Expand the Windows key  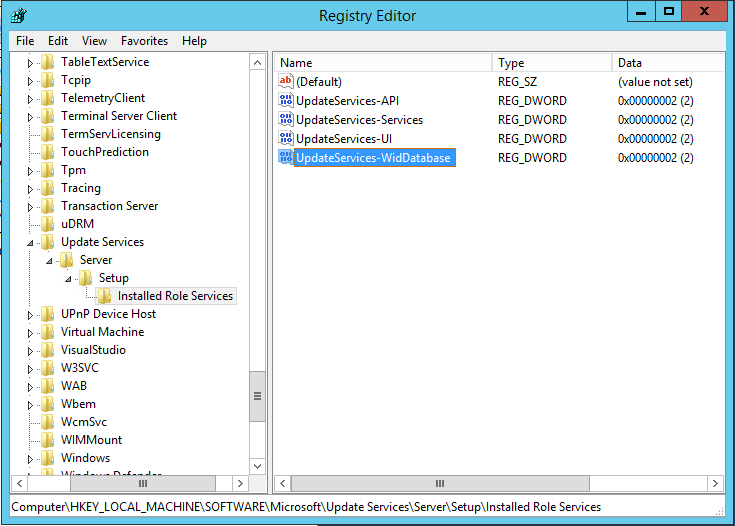tap(30, 459)
